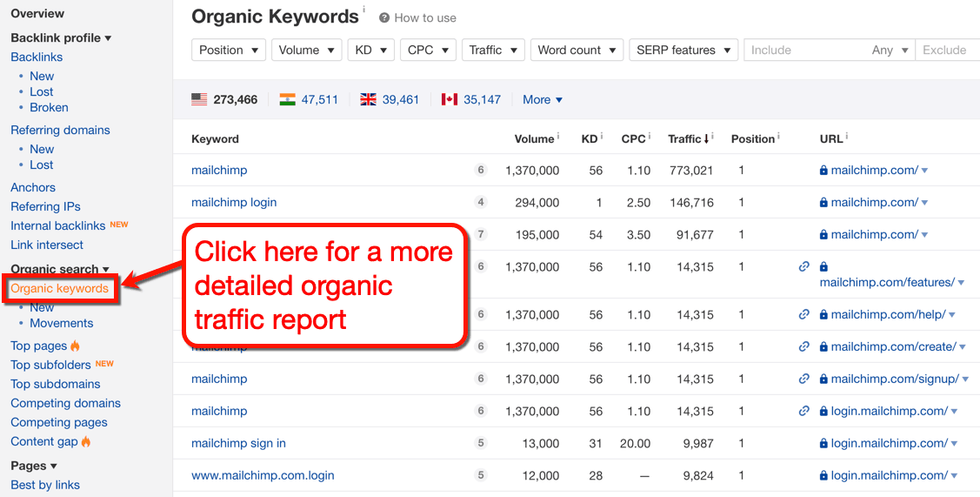The image size is (980, 497).
Task: Open the Volume filter dropdown
Action: coord(307,50)
